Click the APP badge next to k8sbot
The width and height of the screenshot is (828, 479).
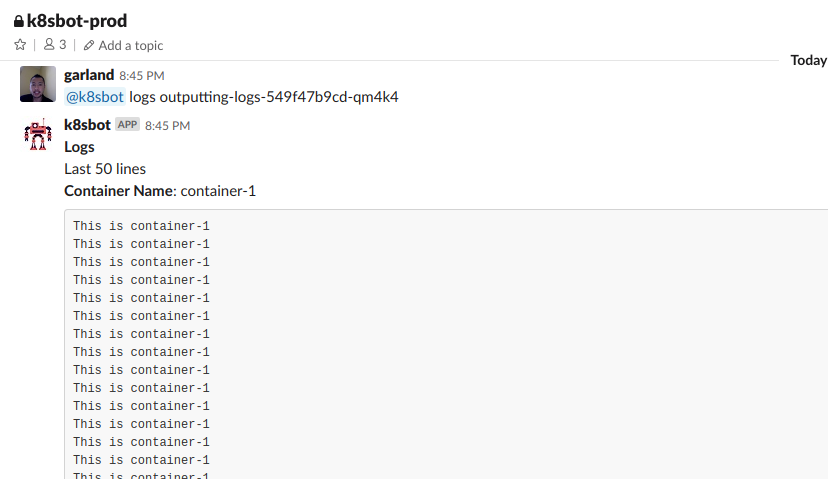coord(127,125)
